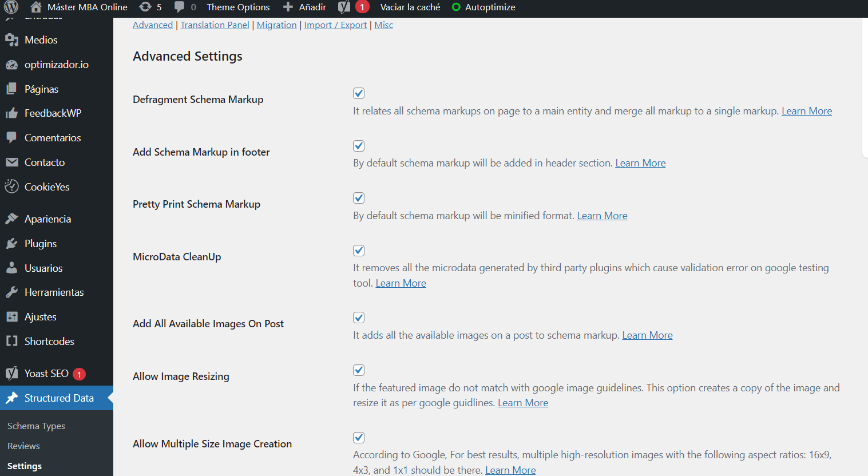Click the FeedbackWP thumbs-up icon
This screenshot has height=476, width=868.
click(11, 113)
